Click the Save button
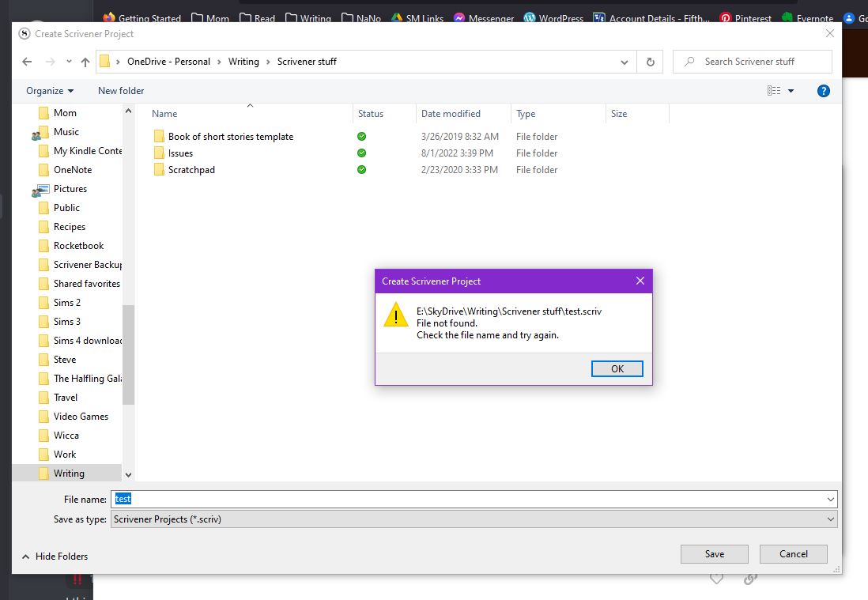Viewport: 868px width, 600px height. (714, 554)
